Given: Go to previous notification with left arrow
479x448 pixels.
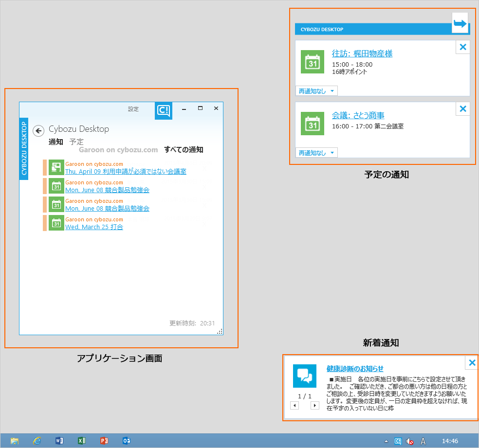Looking at the screenshot, I should (x=295, y=406).
